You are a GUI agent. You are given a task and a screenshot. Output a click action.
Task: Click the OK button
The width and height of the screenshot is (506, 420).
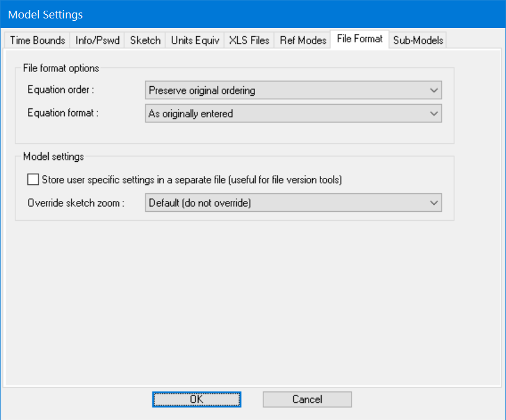pyautogui.click(x=196, y=399)
